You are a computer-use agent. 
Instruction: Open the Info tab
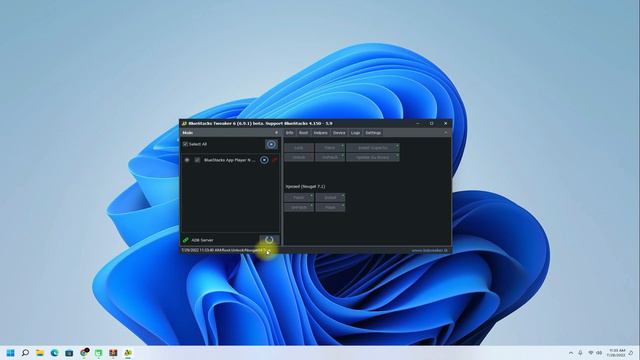click(x=289, y=133)
